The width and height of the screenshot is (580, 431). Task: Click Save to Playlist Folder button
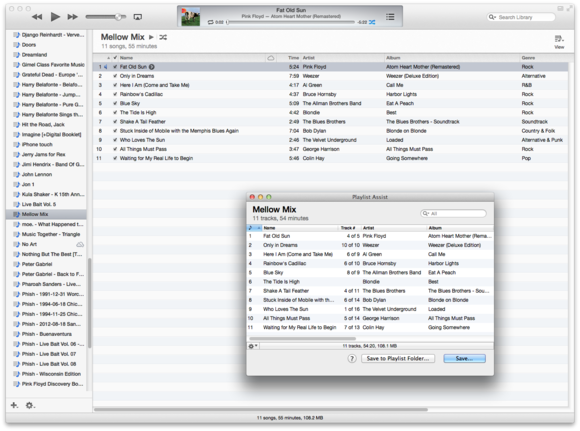click(x=398, y=358)
